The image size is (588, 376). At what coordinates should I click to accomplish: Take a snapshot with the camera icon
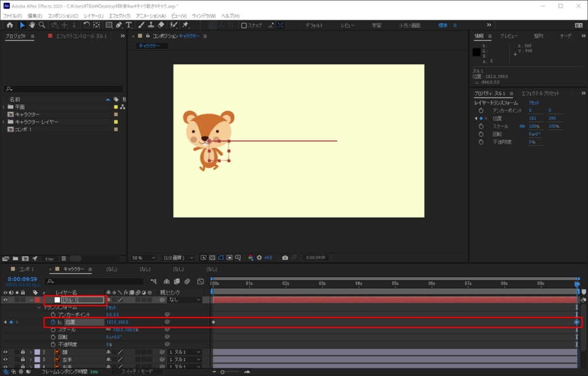(285, 258)
